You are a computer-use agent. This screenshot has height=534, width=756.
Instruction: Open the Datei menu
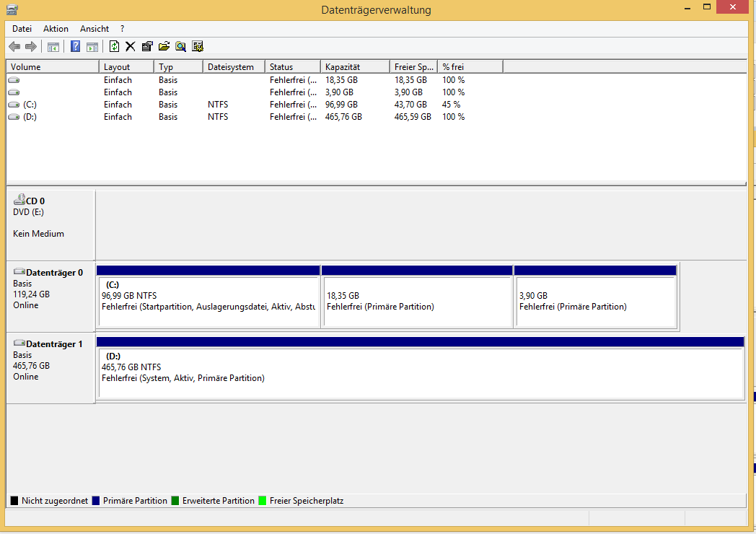coord(22,29)
